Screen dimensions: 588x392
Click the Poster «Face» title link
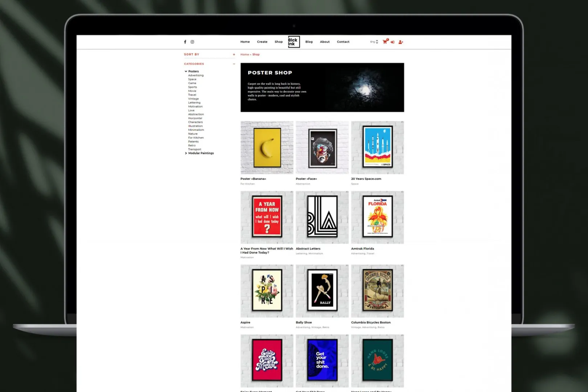point(306,179)
